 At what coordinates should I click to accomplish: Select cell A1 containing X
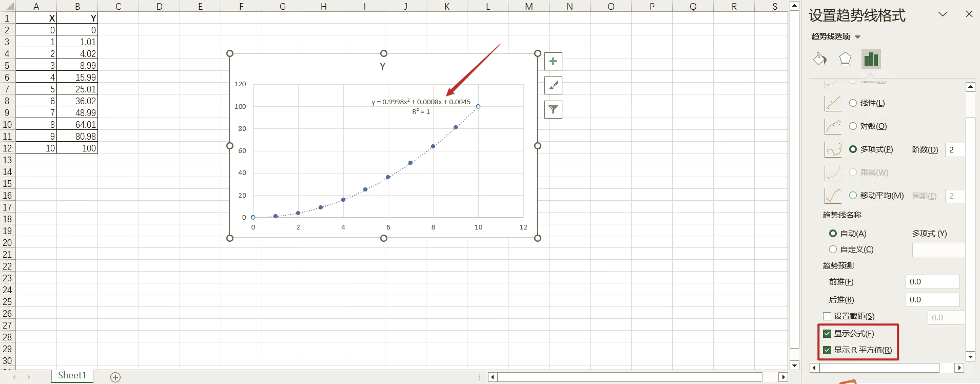(x=36, y=18)
